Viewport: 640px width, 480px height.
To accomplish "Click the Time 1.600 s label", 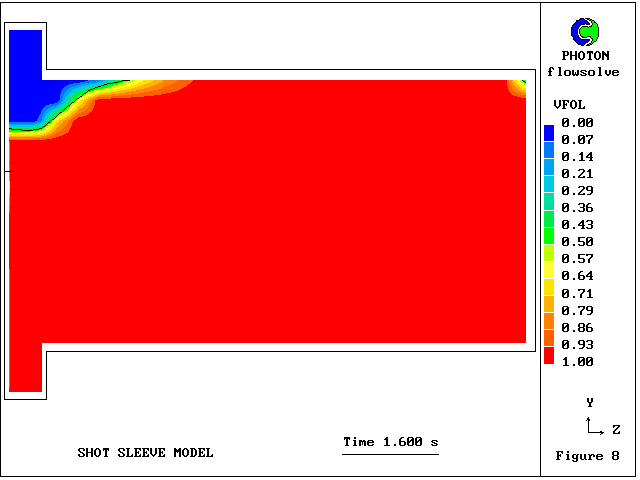I will [x=390, y=442].
